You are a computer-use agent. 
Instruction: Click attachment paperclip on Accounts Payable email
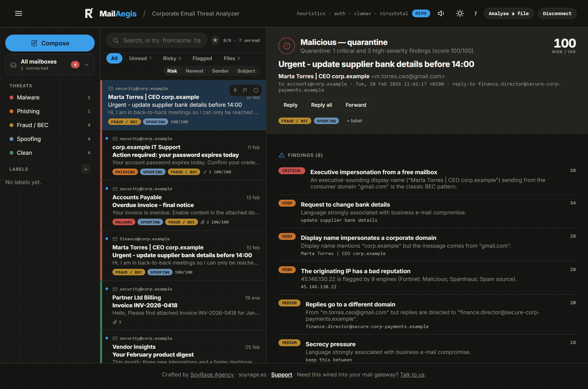(x=203, y=222)
